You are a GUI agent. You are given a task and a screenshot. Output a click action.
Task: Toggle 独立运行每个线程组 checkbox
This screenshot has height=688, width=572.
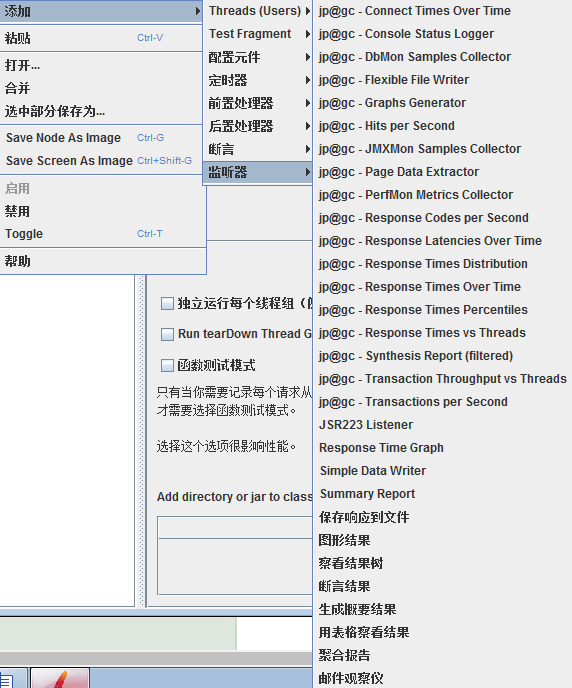pos(167,303)
